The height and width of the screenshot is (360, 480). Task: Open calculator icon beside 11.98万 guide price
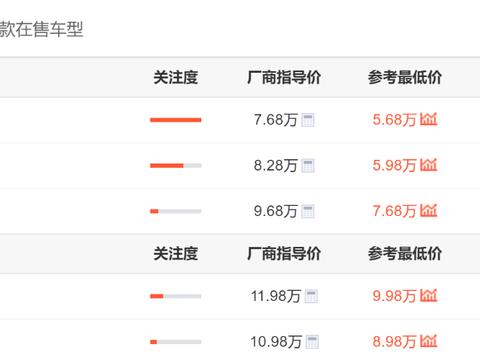click(311, 296)
